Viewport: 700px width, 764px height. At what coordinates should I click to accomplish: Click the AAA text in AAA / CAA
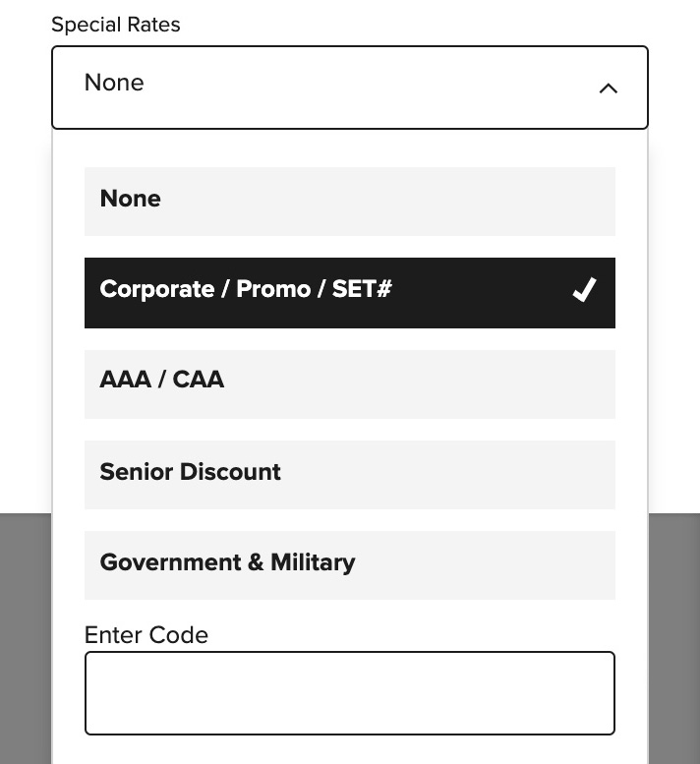point(125,380)
